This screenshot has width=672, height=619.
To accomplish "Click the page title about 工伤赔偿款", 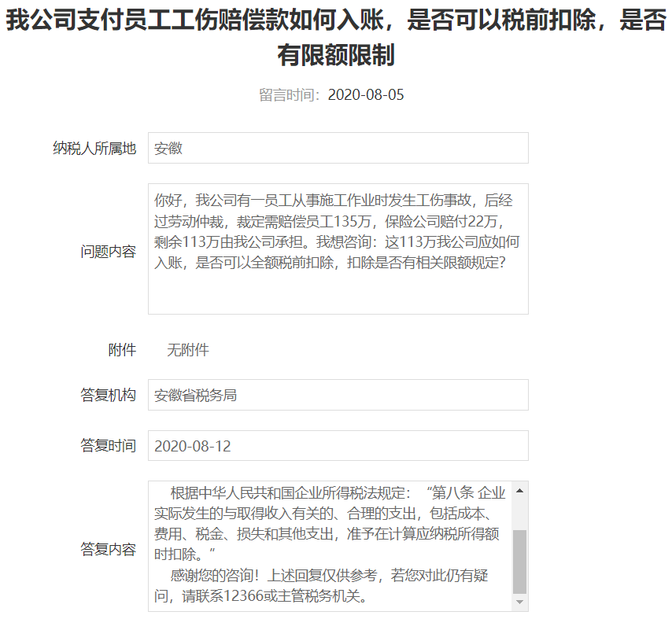I will pos(336,37).
